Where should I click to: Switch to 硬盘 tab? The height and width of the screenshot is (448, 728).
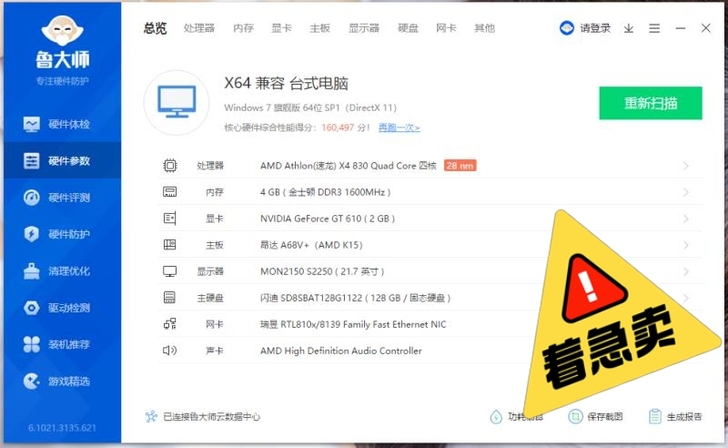pos(408,28)
